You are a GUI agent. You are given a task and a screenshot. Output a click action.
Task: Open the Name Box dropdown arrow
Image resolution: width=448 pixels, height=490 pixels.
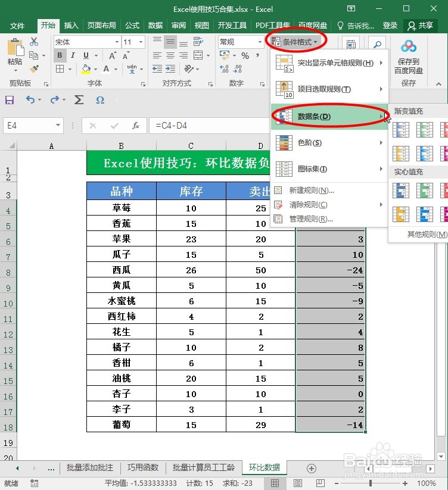(x=58, y=125)
